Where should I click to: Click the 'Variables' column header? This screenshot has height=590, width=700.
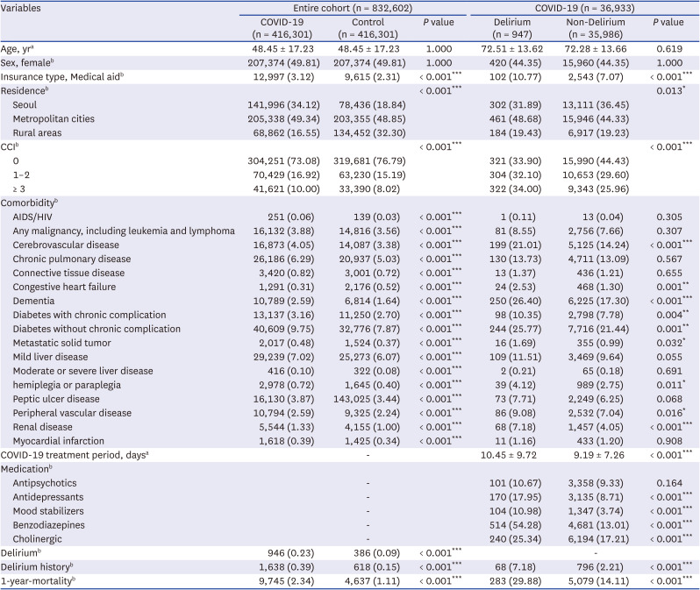[x=20, y=8]
